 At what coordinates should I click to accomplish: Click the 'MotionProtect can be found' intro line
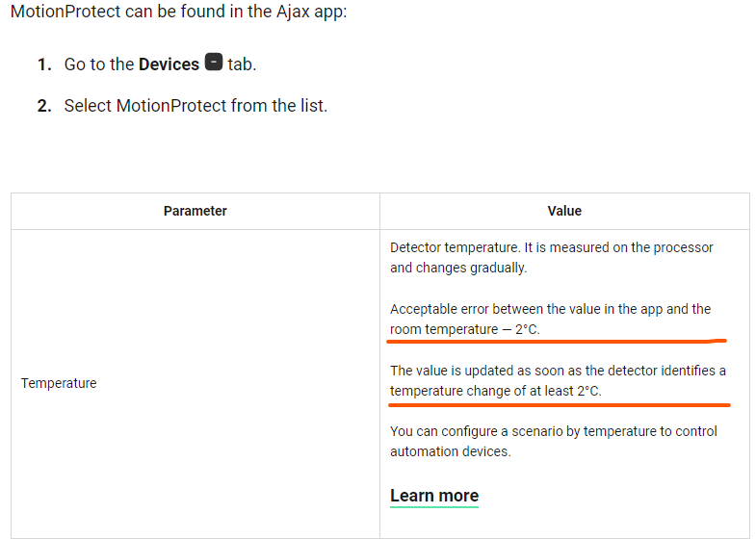pyautogui.click(x=178, y=12)
